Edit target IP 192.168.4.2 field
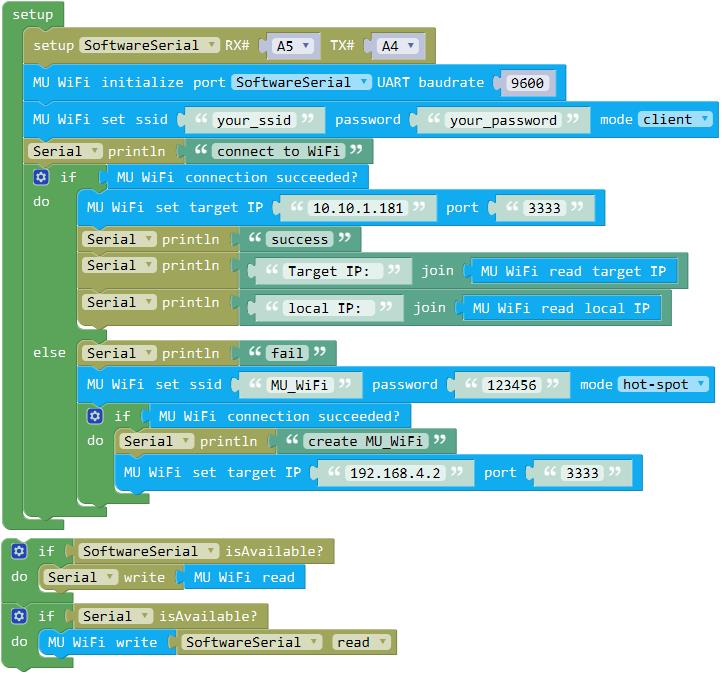The image size is (722, 674). (395, 473)
